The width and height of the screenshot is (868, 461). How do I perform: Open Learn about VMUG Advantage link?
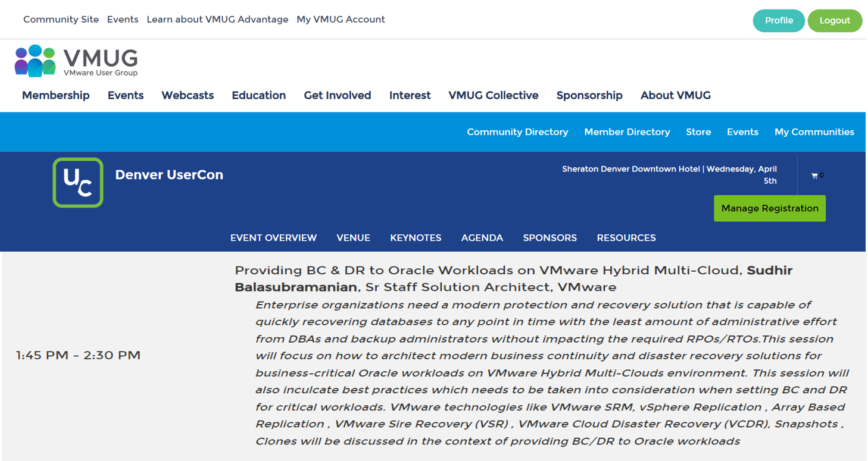click(217, 20)
